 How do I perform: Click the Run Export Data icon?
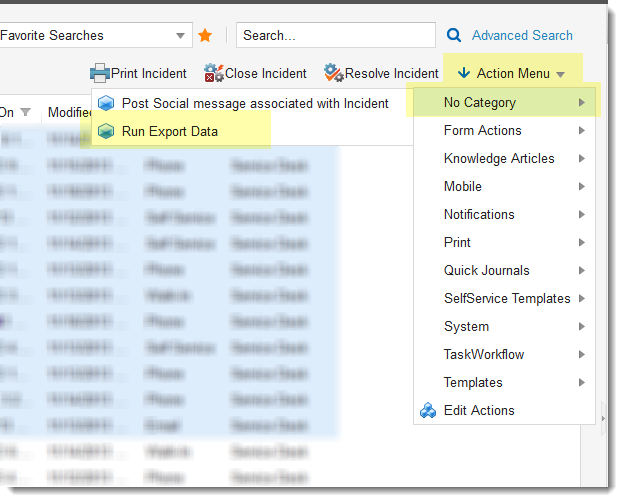(x=106, y=131)
